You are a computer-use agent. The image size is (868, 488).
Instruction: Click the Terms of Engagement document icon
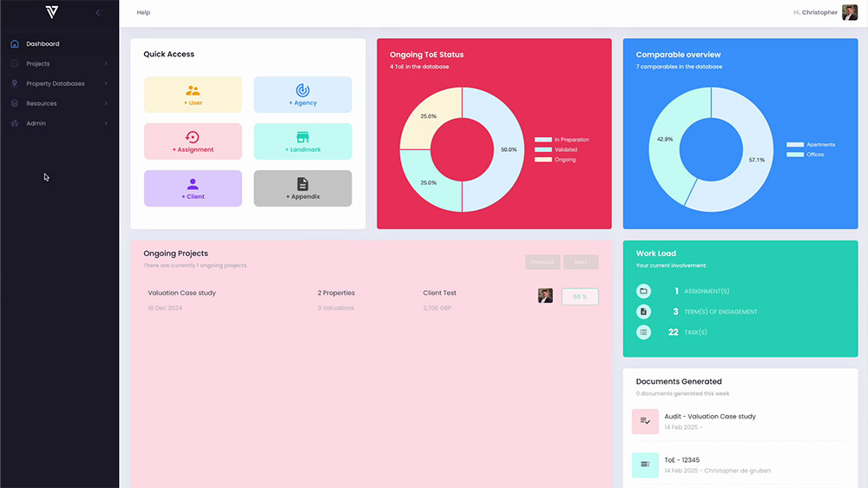(x=643, y=312)
